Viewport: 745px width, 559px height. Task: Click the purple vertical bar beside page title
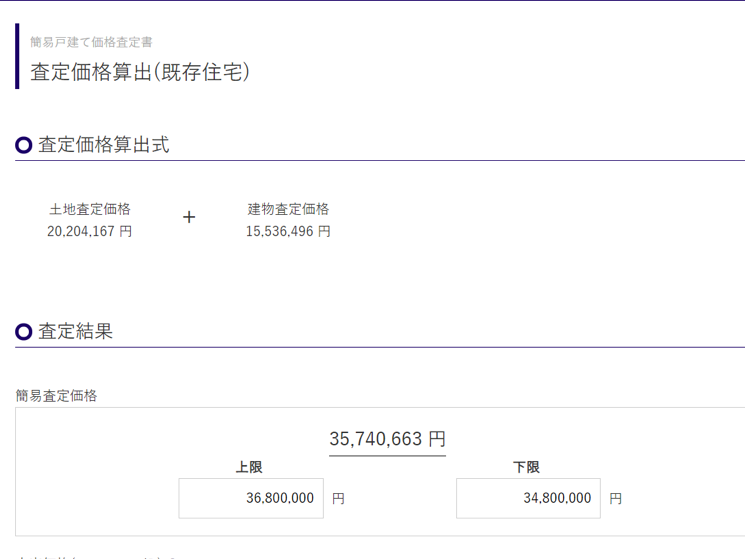[17, 56]
